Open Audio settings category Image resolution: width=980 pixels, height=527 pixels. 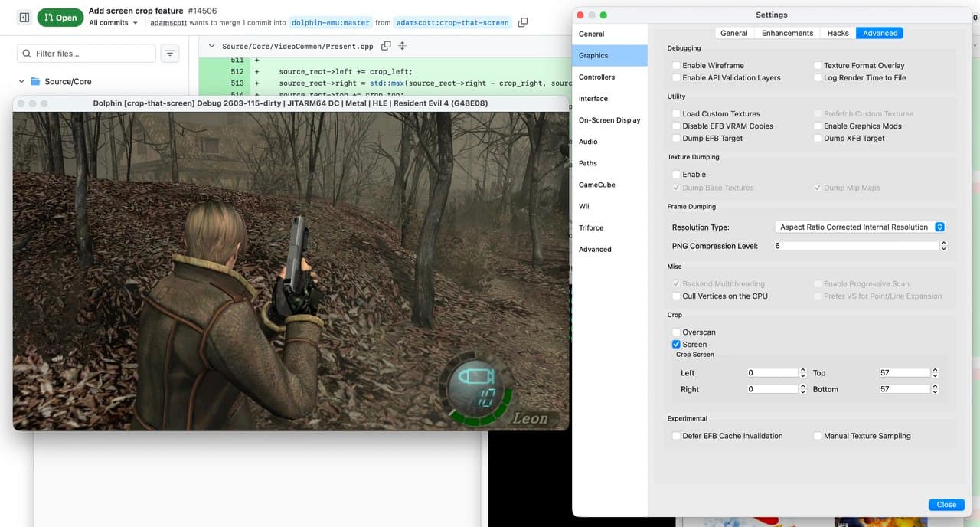tap(609, 142)
